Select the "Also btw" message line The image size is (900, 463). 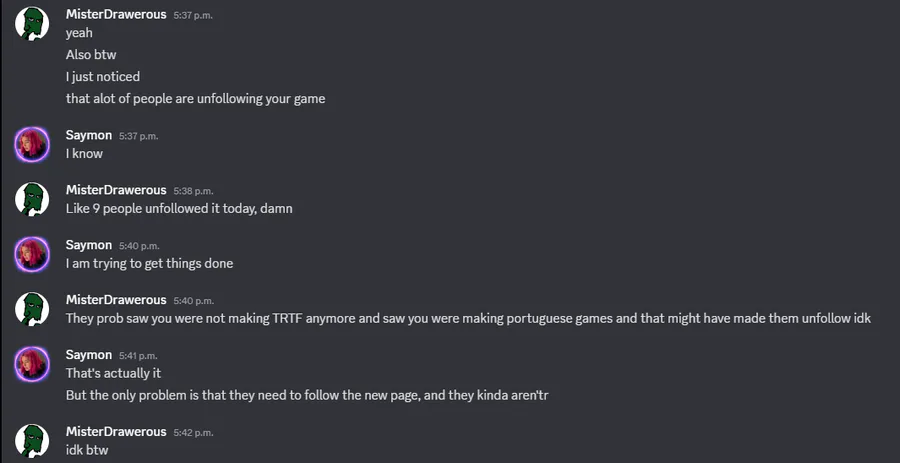(91, 55)
